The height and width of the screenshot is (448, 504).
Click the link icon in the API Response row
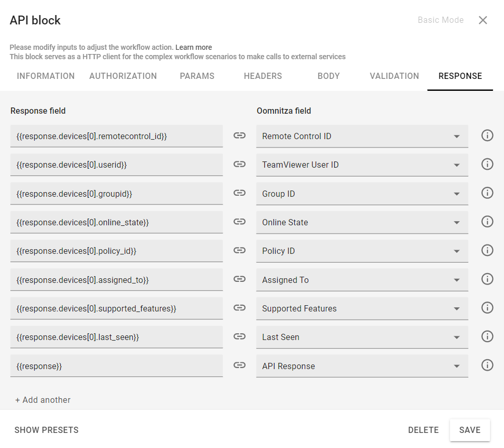click(239, 365)
